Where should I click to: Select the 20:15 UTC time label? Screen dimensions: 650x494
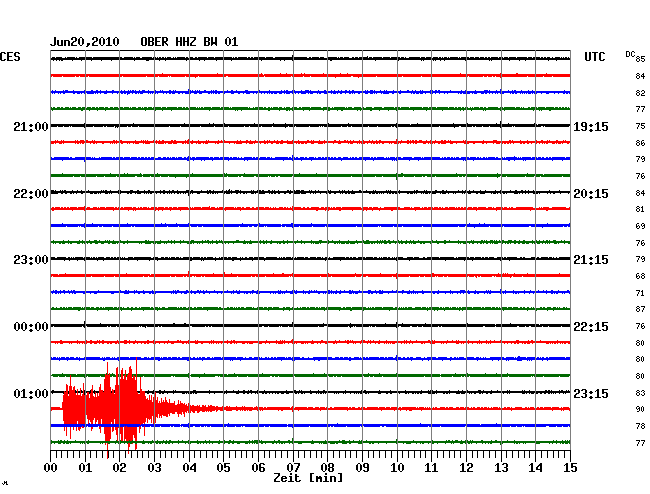(x=591, y=194)
